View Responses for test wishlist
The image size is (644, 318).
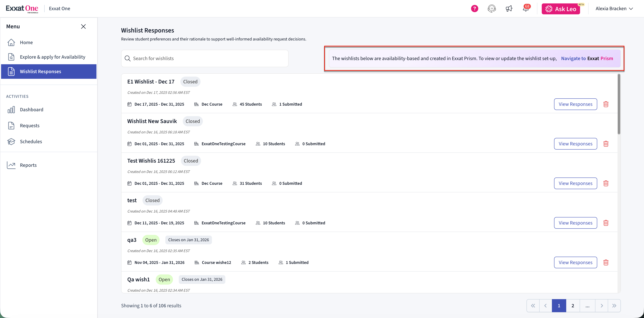coord(575,223)
